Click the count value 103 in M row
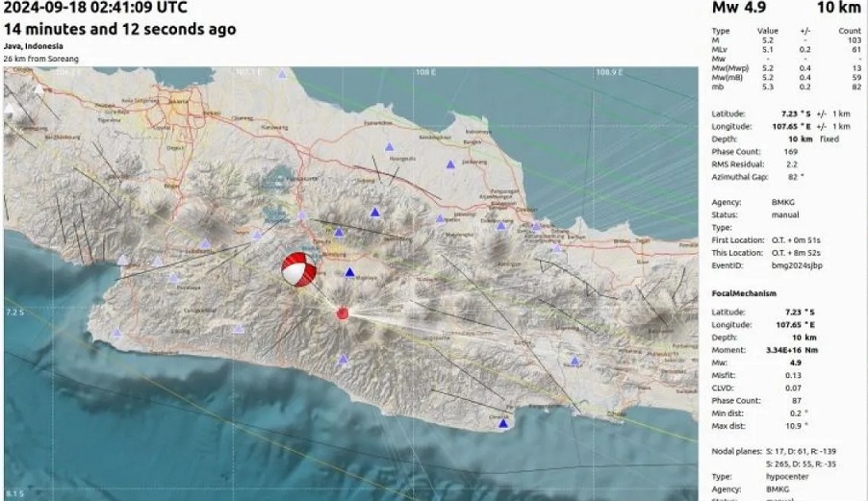The width and height of the screenshot is (868, 501). (x=855, y=40)
